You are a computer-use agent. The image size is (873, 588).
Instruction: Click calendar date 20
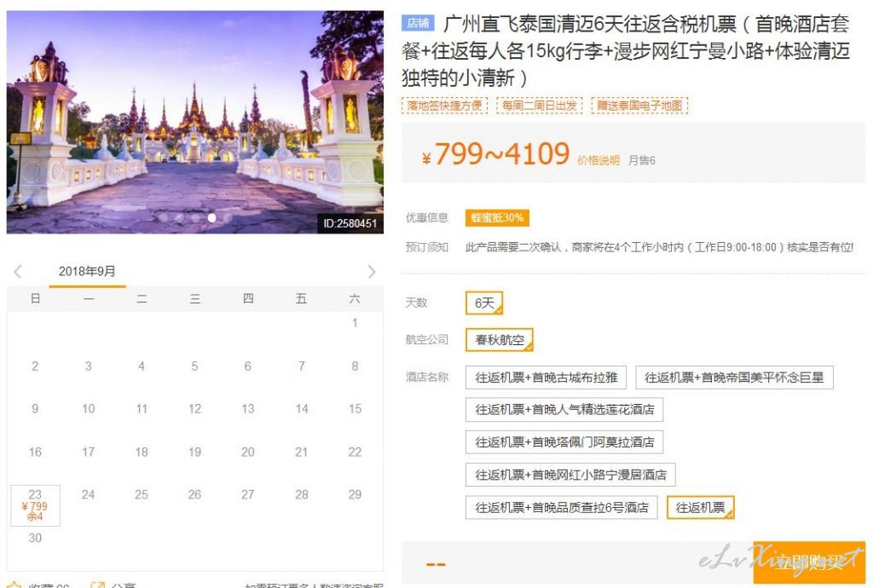point(248,452)
